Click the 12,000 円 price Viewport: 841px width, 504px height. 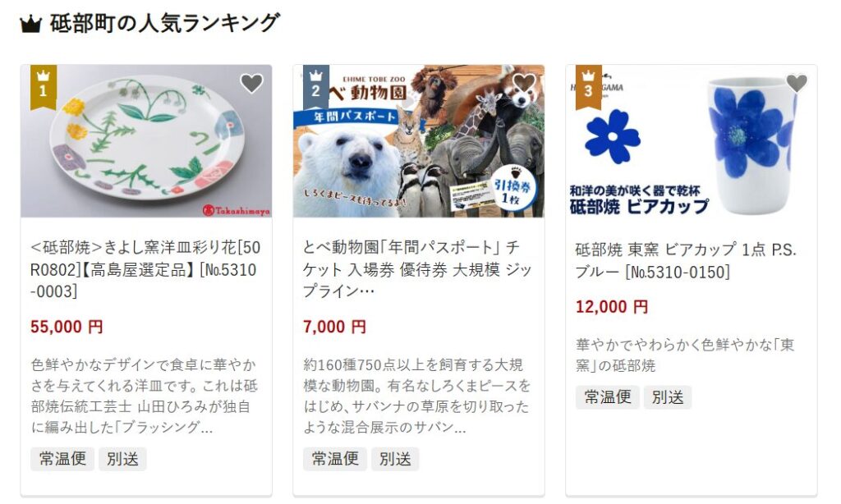[612, 307]
